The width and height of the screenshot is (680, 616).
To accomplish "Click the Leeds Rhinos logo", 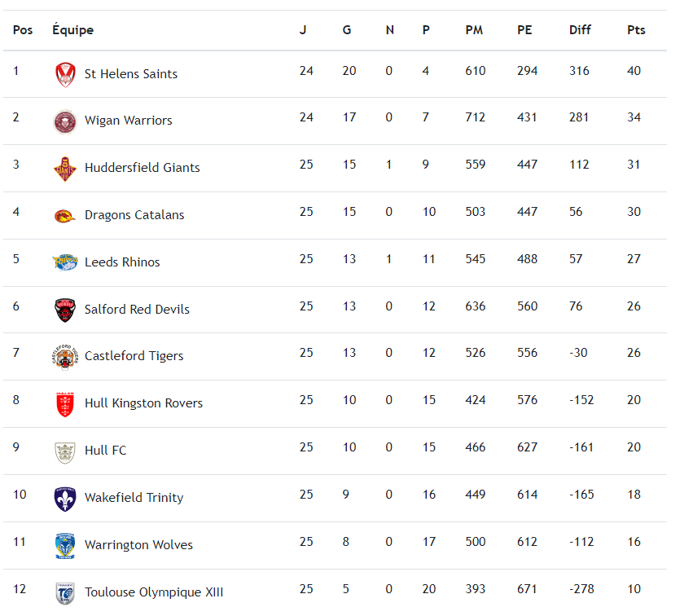I will (x=65, y=262).
